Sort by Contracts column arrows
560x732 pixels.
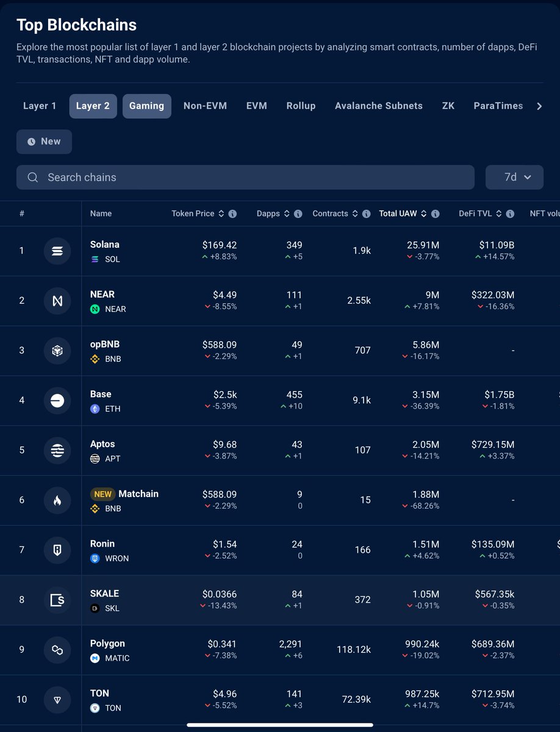pos(355,214)
